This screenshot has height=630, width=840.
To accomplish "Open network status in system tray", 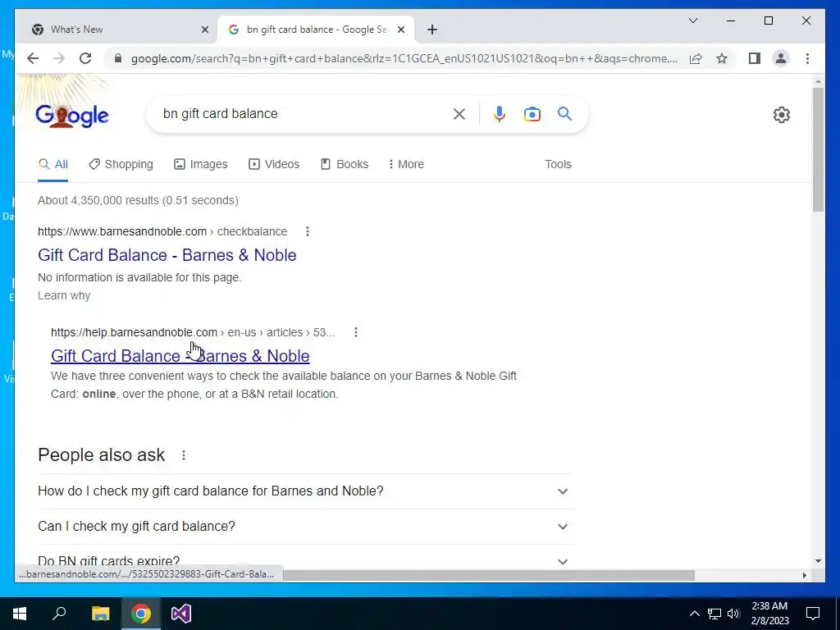I will (714, 614).
